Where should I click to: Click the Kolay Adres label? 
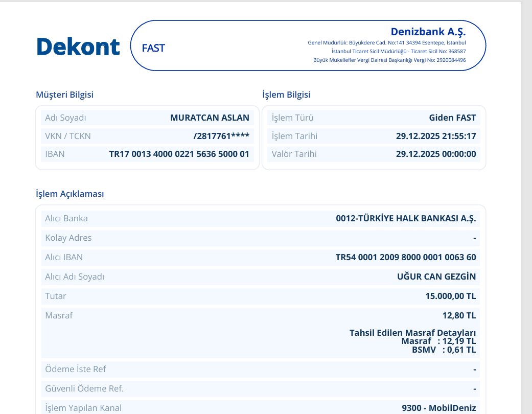68,238
